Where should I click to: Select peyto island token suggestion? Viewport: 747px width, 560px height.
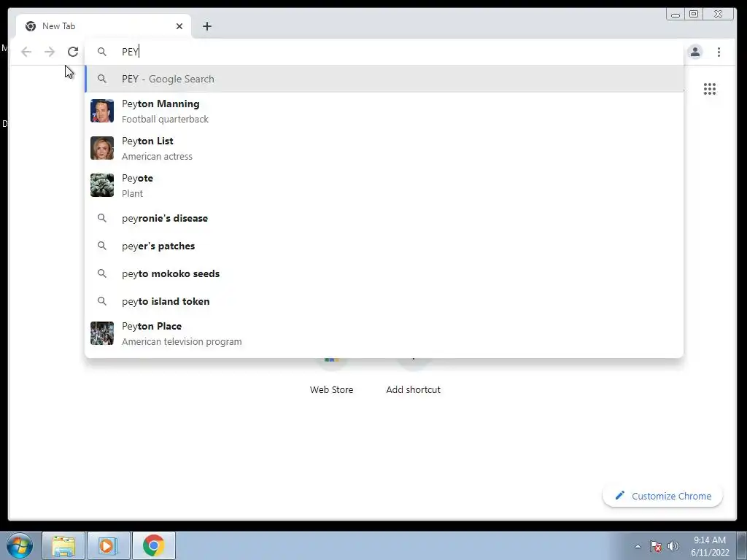coord(384,301)
